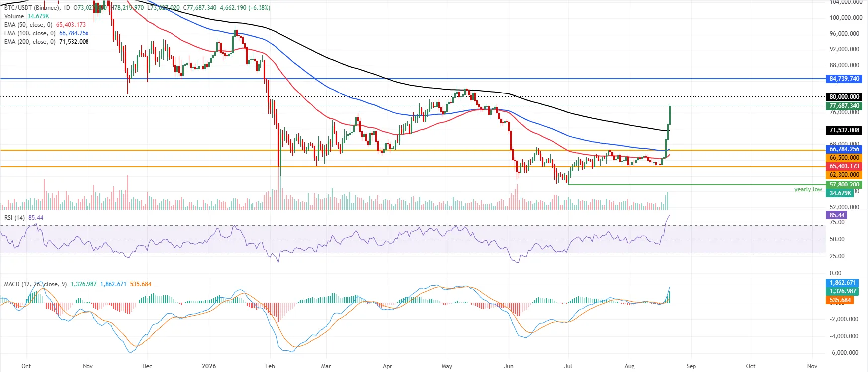Select the Volume 34.679K legend entry

26,16
